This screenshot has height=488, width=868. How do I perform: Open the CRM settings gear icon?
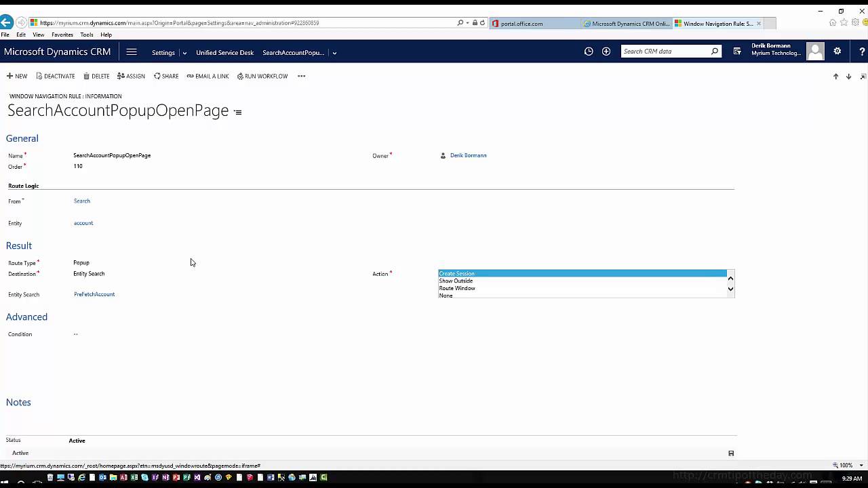point(837,52)
